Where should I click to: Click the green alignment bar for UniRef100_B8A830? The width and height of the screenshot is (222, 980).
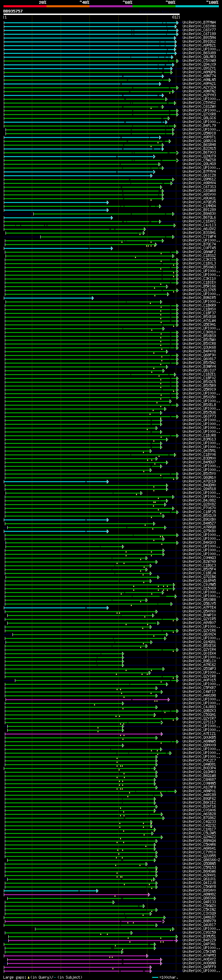104,214
